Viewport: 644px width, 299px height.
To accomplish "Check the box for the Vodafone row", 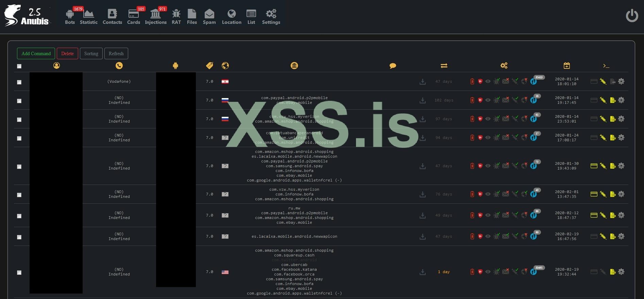I will pos(19,82).
